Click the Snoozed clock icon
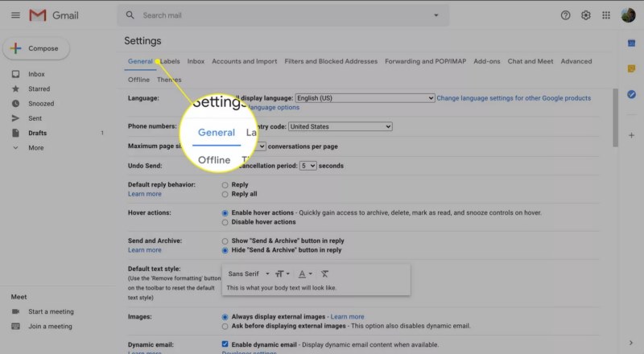The width and height of the screenshot is (644, 354). [x=15, y=104]
